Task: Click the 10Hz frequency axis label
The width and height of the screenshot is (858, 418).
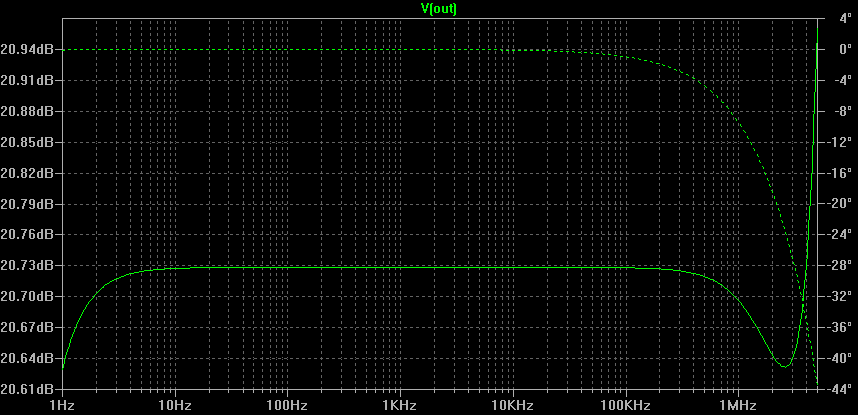Action: tap(176, 405)
